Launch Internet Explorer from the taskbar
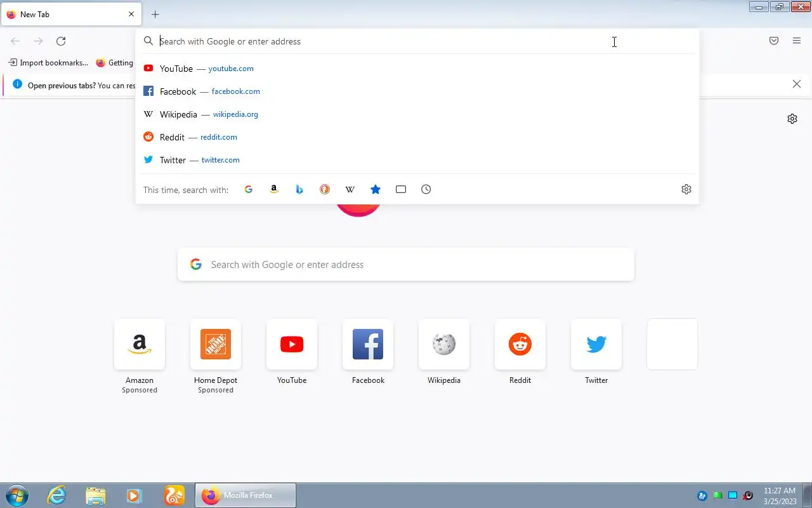The height and width of the screenshot is (508, 812). 56,495
